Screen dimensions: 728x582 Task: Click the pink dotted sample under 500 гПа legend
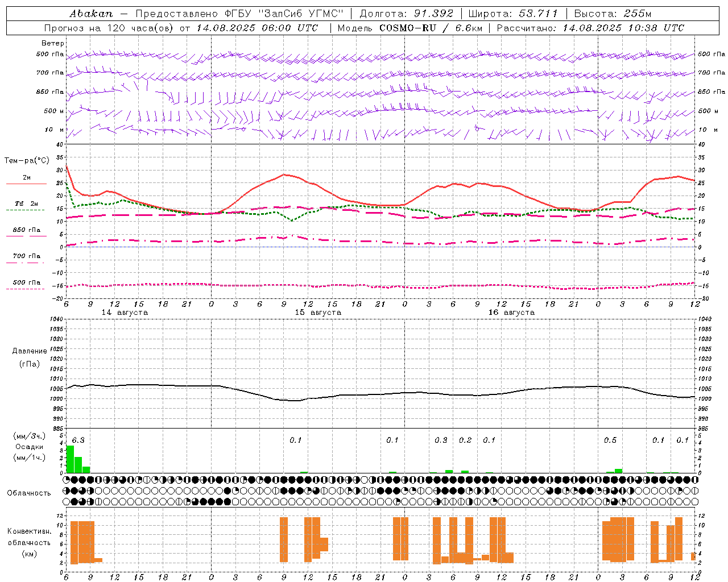(x=26, y=289)
